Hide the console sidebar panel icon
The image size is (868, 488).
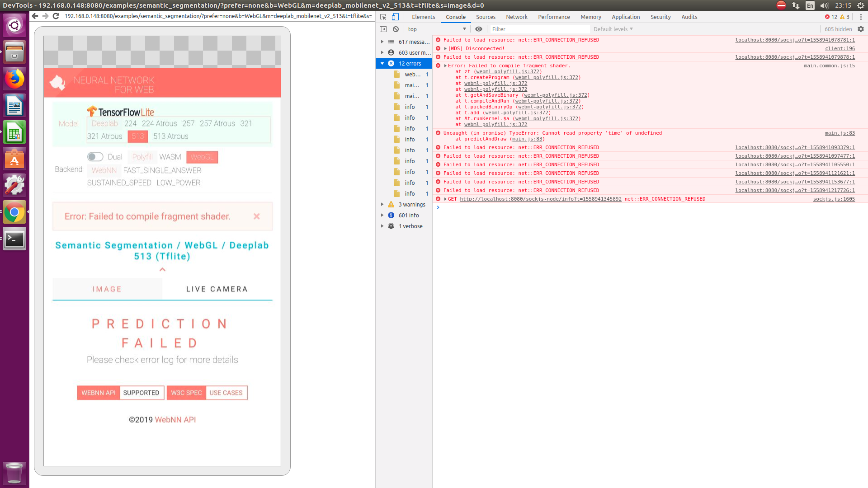(384, 28)
